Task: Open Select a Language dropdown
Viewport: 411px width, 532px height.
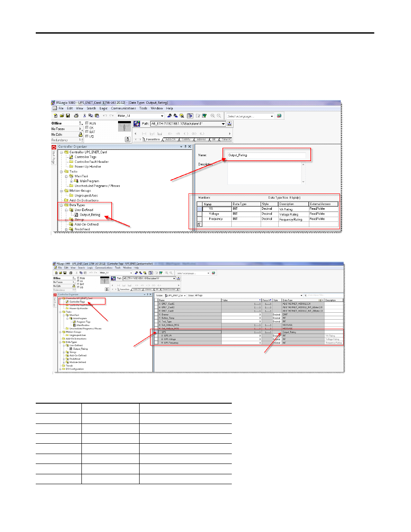Action: [x=272, y=116]
